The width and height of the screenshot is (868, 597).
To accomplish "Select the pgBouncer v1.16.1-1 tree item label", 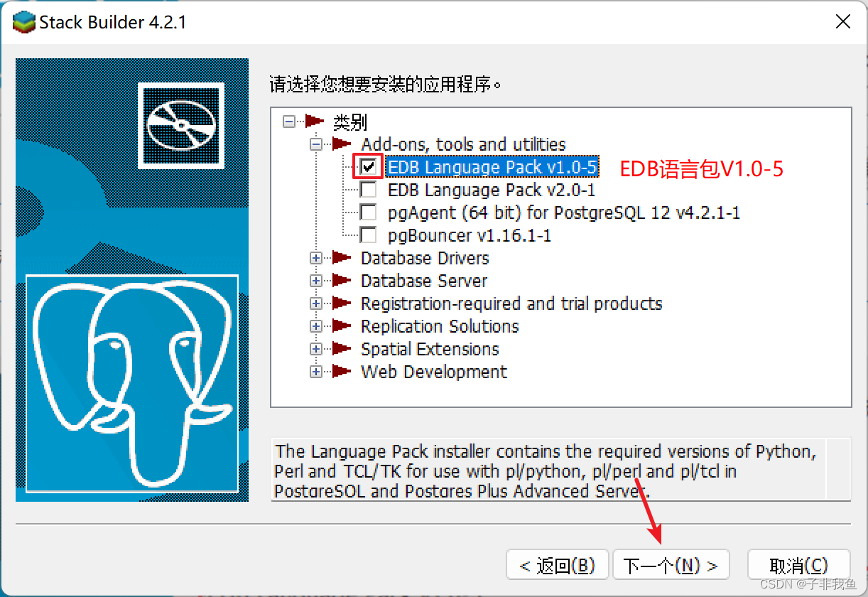I will click(469, 235).
